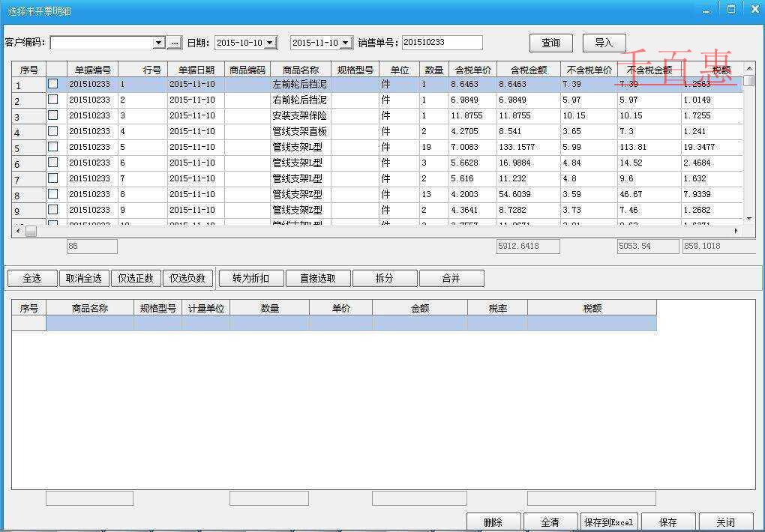Click the 全清 clear-all button
The height and width of the screenshot is (532, 765).
pos(550,522)
